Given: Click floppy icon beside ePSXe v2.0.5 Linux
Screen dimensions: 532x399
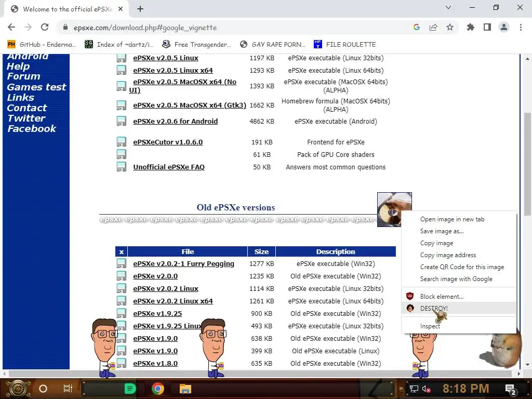Looking at the screenshot, I should click(121, 58).
